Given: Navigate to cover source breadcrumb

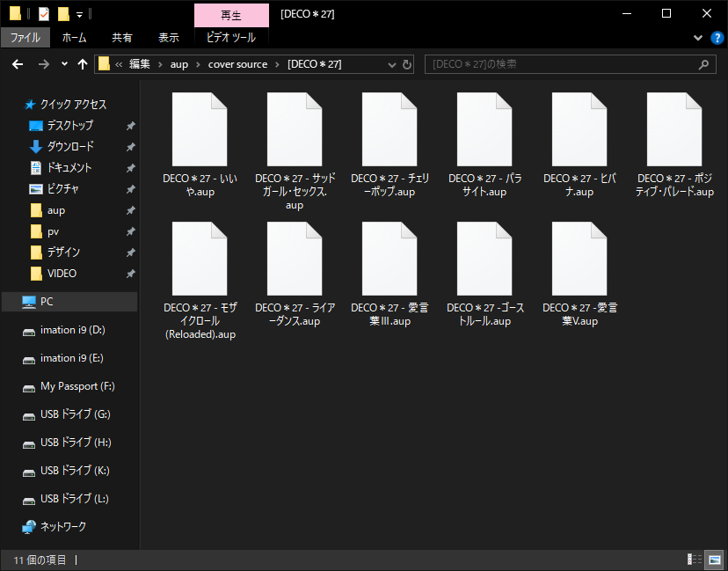Looking at the screenshot, I should pos(237,64).
